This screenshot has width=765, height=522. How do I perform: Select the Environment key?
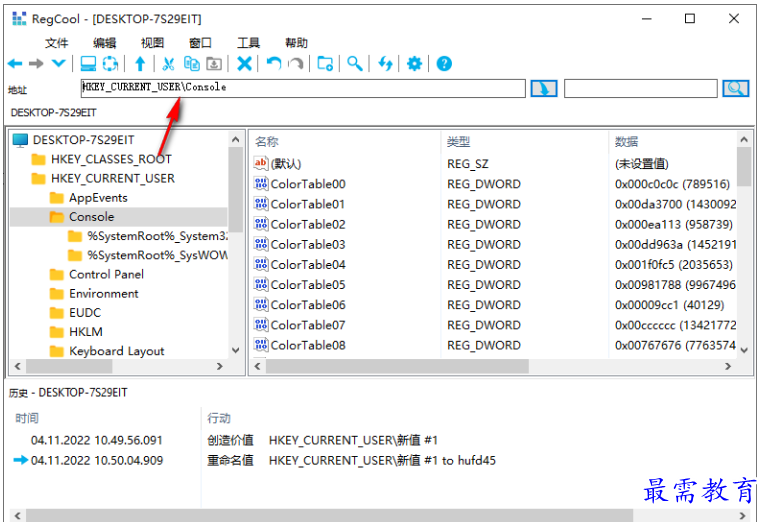point(103,294)
